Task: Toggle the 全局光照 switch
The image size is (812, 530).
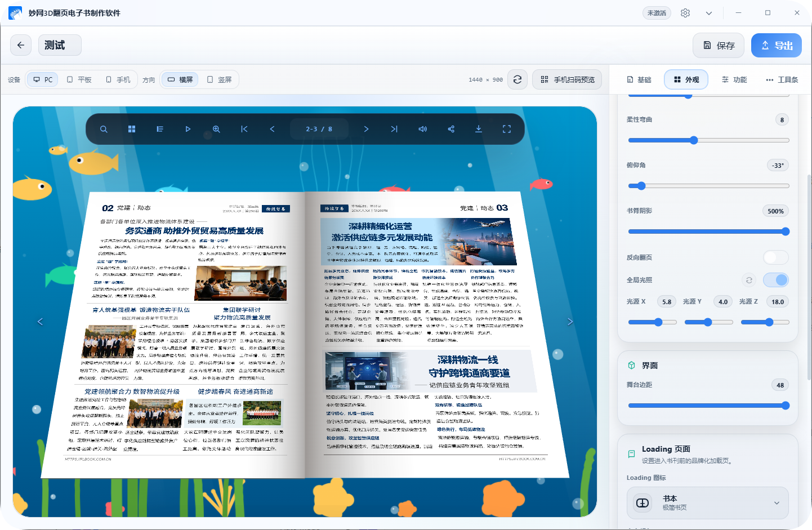Action: coord(776,280)
